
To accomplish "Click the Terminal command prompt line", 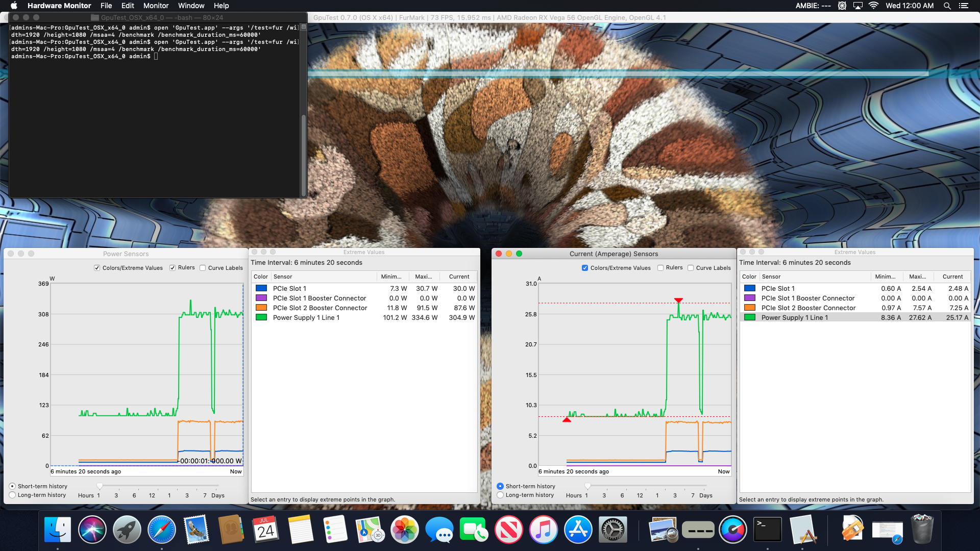I will click(84, 56).
